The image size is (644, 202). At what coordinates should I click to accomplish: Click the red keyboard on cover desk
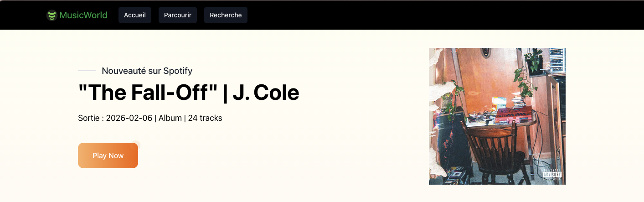tap(514, 113)
